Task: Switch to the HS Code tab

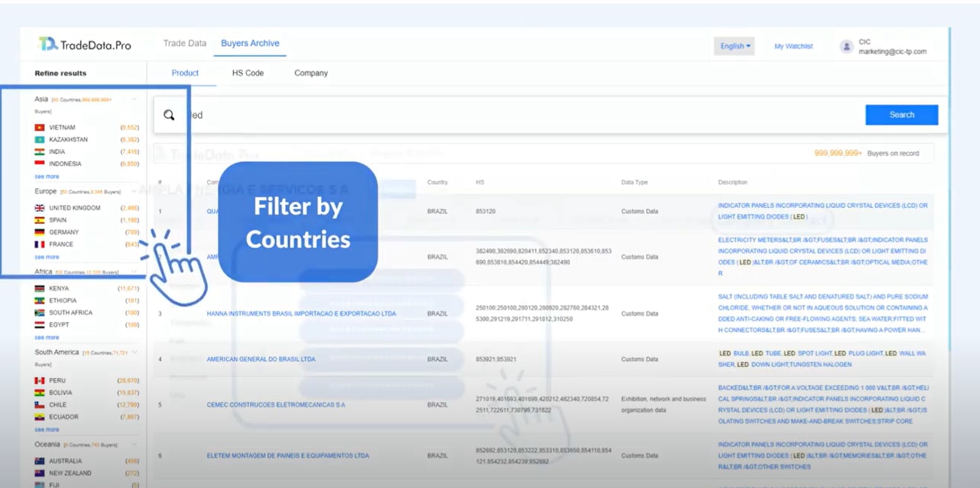Action: tap(248, 73)
